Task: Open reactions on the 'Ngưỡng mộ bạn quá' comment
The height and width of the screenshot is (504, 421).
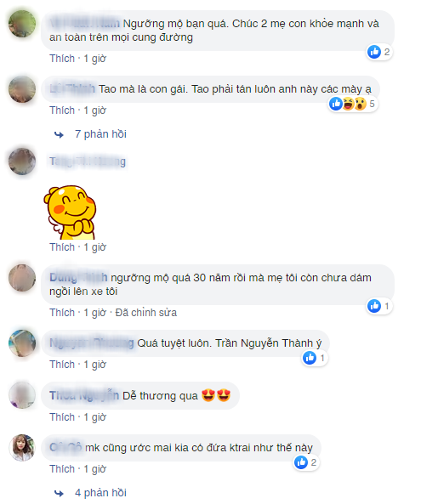Action: (x=379, y=52)
